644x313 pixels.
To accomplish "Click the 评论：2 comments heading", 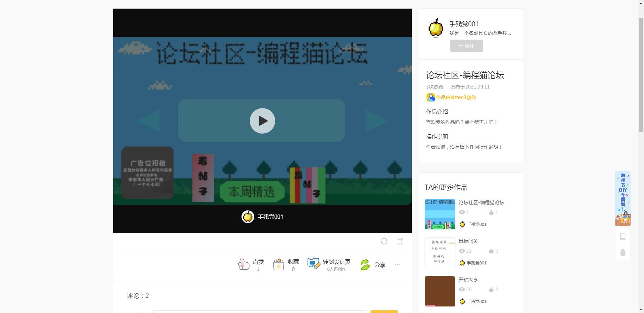I will [x=138, y=296].
